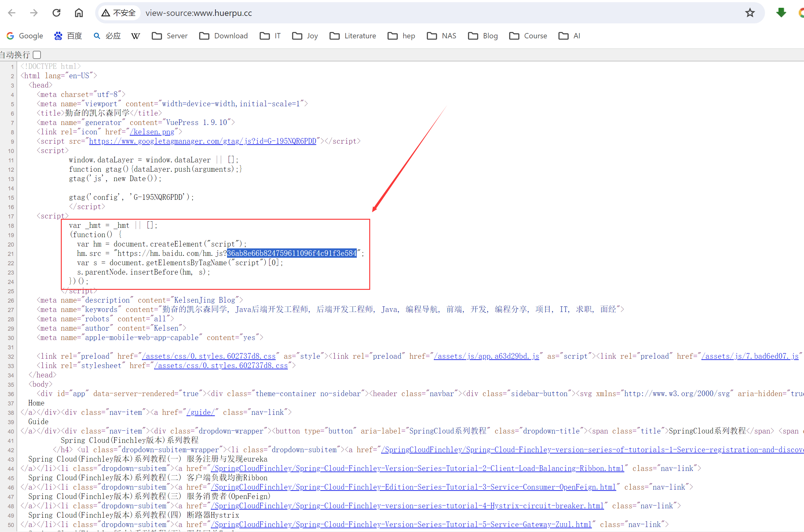Enable the 自动换行 line wrap checkbox
Screen dimensions: 804x532
37,55
